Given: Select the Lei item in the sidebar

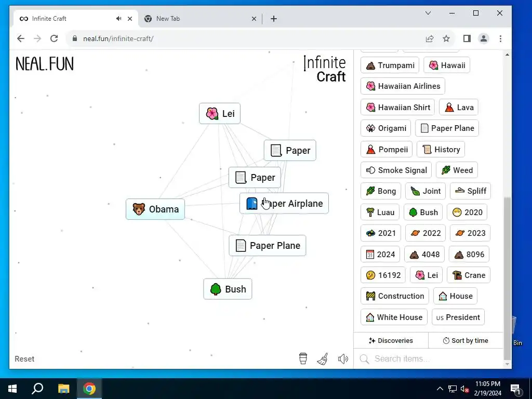Looking at the screenshot, I should pyautogui.click(x=426, y=275).
